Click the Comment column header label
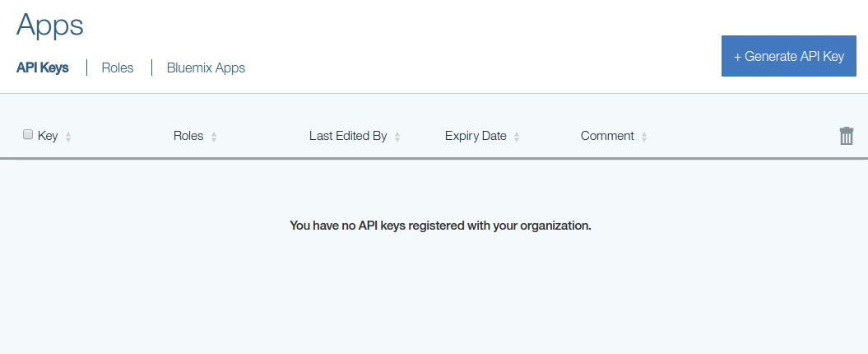The width and height of the screenshot is (868, 354). [x=607, y=136]
